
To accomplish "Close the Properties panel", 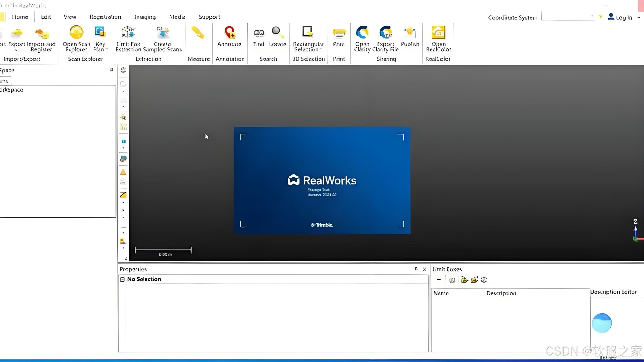I will 424,269.
